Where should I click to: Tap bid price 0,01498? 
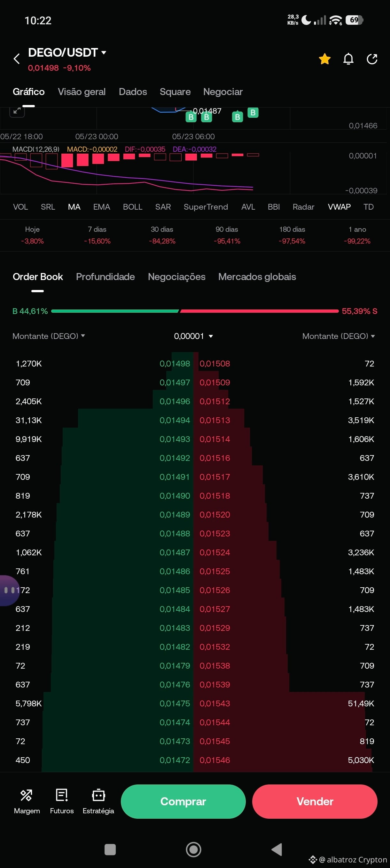coord(175,364)
